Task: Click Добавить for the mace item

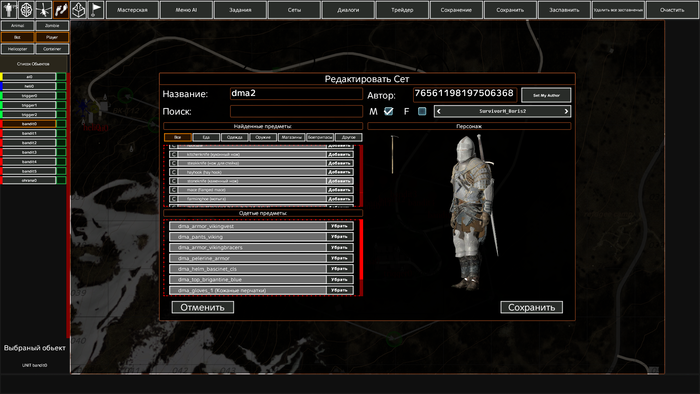Action: pos(339,190)
